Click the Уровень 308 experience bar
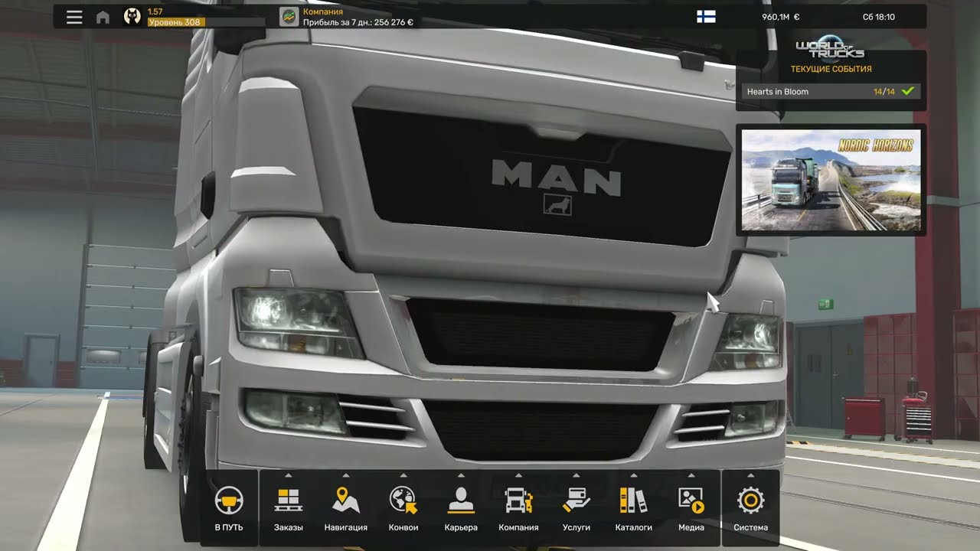Screen dimensions: 980x551 point(206,22)
